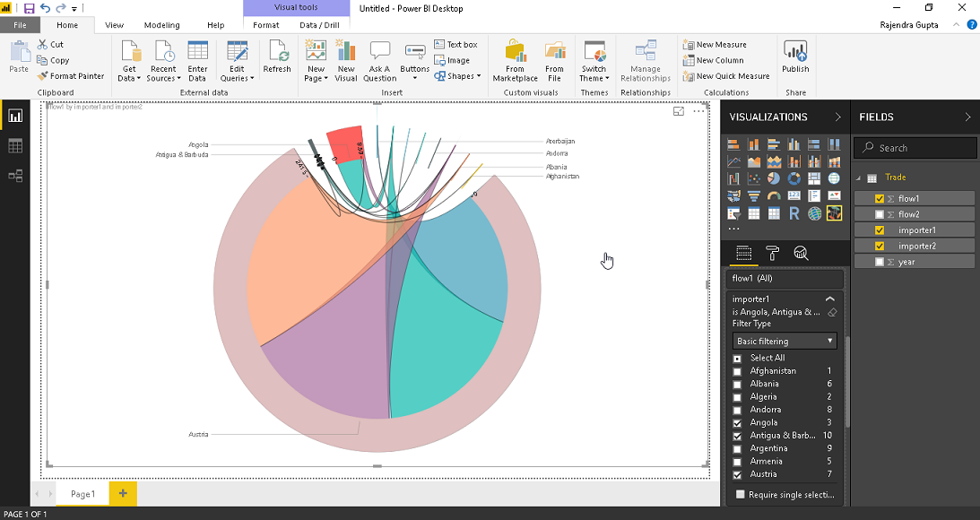The width and height of the screenshot is (980, 520).
Task: Check the year field
Action: tap(880, 262)
